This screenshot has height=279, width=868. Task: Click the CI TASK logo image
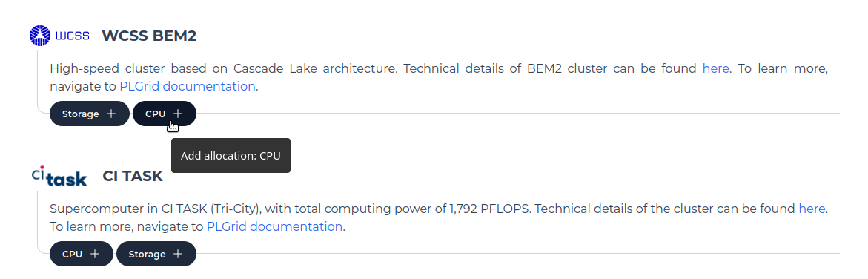pos(59,176)
